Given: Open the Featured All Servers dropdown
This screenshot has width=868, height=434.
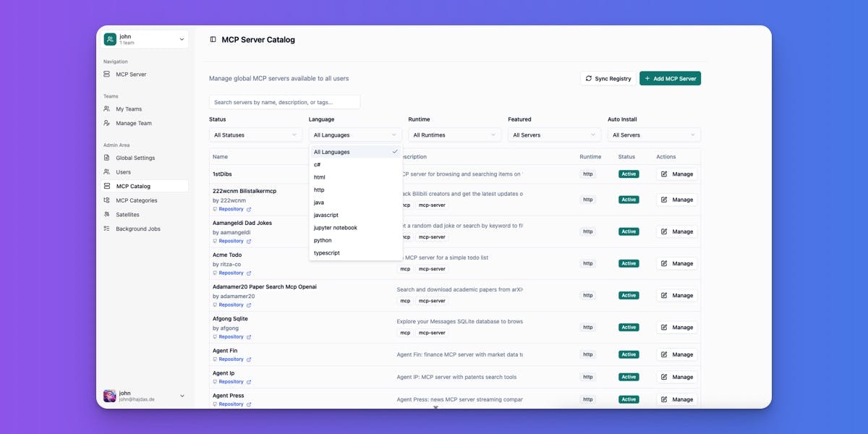Looking at the screenshot, I should click(x=554, y=135).
